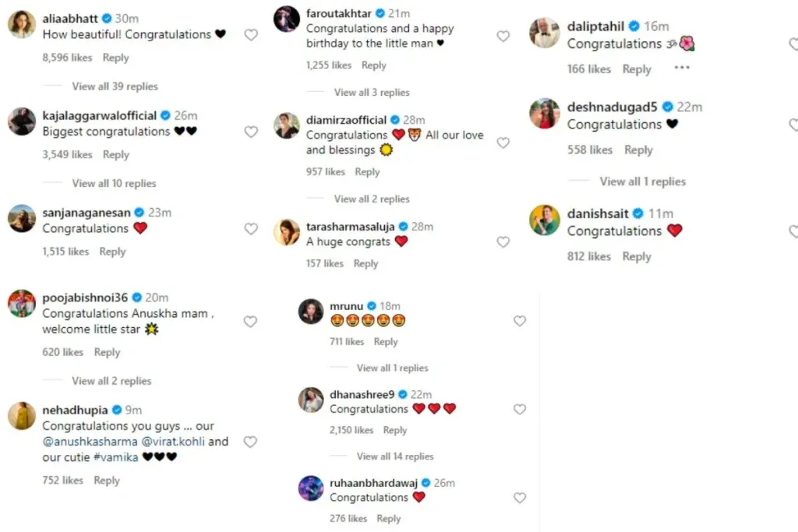798x532 pixels.
Task: Toggle like on nehadhupia's comment
Action: pos(250,442)
